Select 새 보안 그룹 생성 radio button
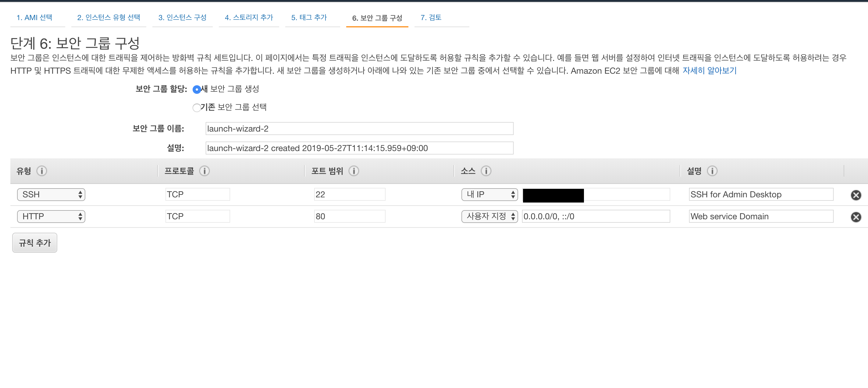This screenshot has height=388, width=868. coord(197,89)
